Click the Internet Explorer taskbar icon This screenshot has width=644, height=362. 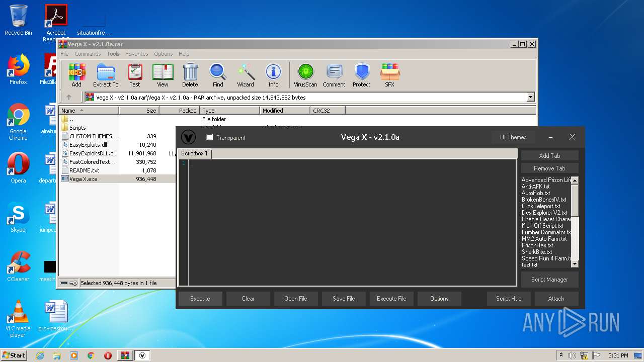point(40,355)
